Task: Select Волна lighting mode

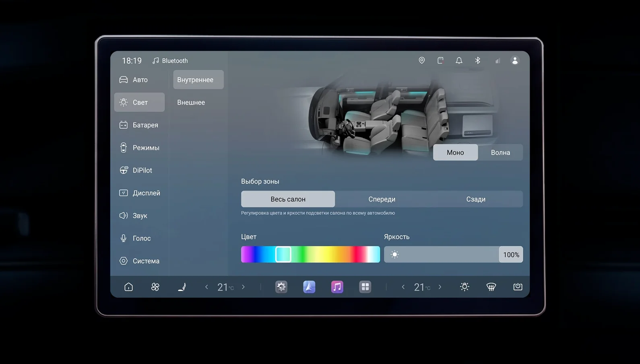Action: point(500,152)
